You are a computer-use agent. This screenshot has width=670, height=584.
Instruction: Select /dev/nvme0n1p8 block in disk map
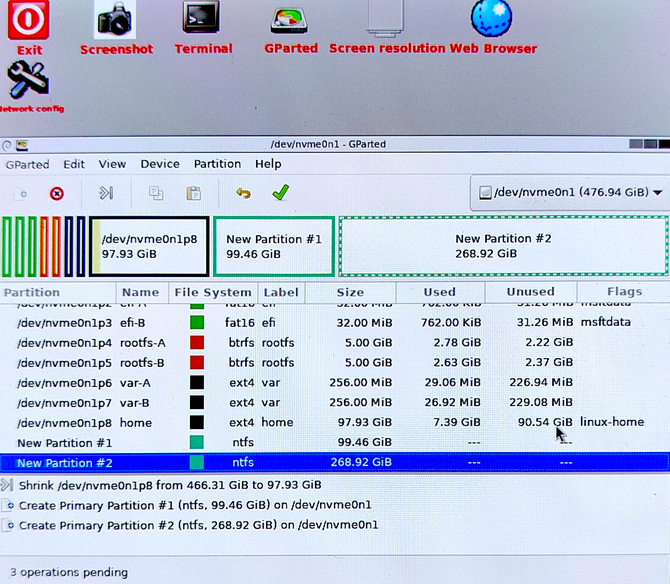tap(149, 247)
